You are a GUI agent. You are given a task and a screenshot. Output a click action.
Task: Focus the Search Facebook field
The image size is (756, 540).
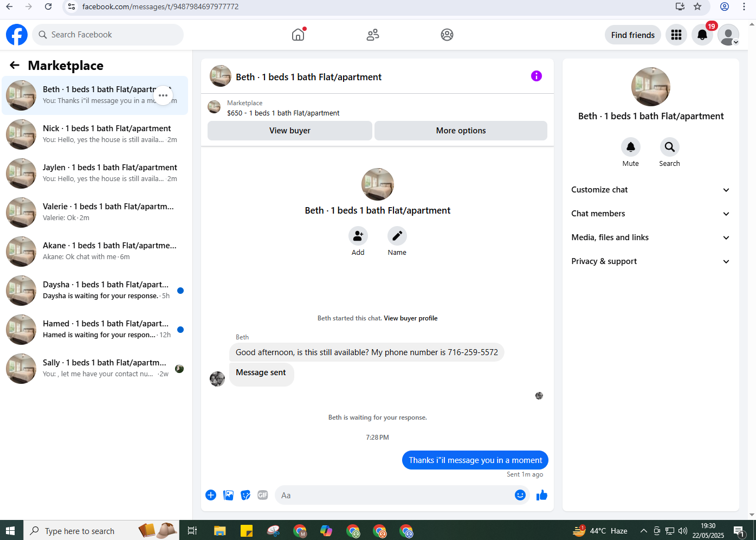[108, 35]
